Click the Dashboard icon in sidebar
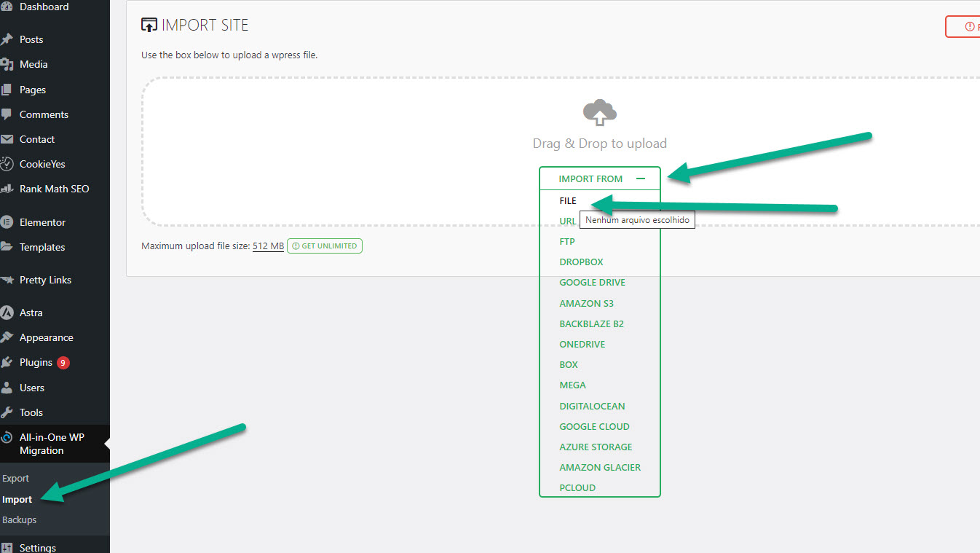Screen dimensions: 980x553 pos(7,7)
